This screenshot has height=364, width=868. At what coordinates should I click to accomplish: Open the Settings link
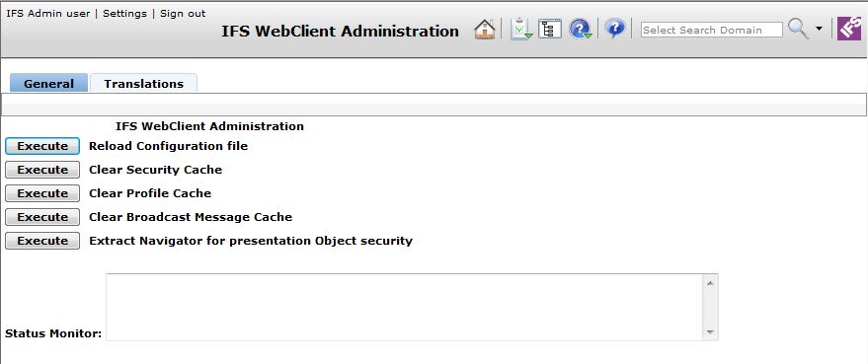[124, 13]
